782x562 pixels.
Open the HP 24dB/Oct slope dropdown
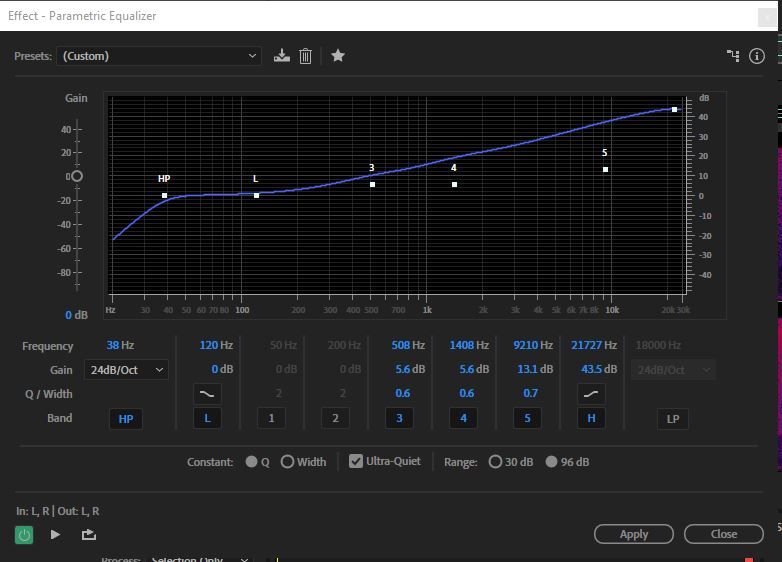pyautogui.click(x=126, y=370)
